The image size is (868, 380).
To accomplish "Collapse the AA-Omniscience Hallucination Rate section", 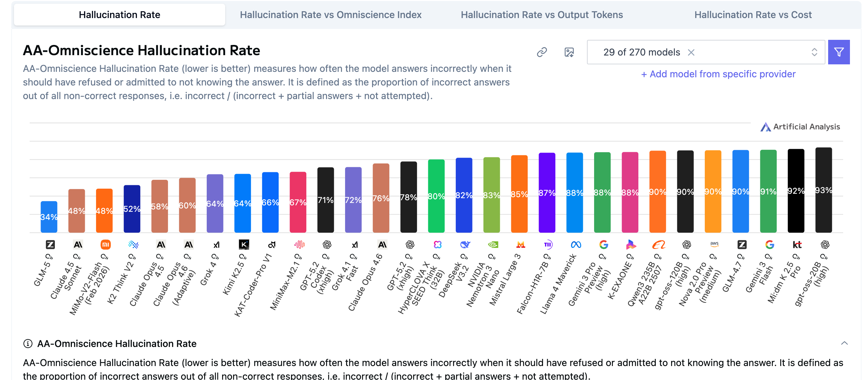I will [844, 343].
